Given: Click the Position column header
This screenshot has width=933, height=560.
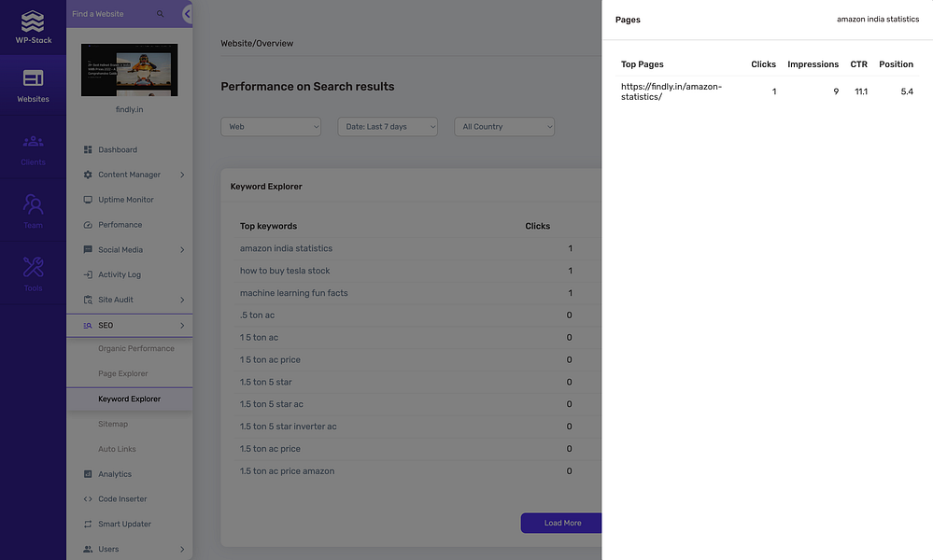Looking at the screenshot, I should [x=896, y=64].
